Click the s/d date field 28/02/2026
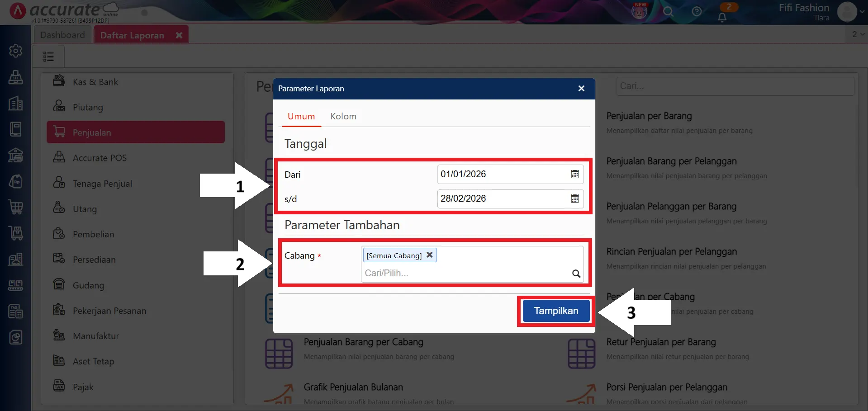The image size is (868, 411). click(x=510, y=198)
